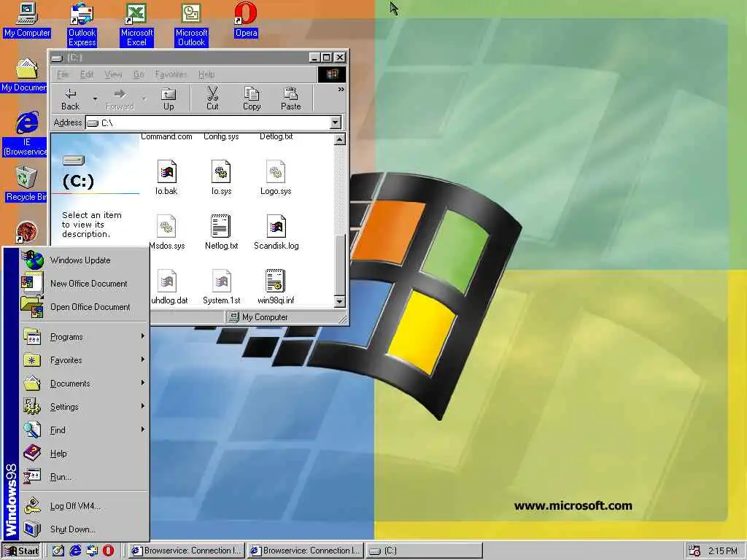Choose Run... in the Start menu
The height and width of the screenshot is (560, 747).
coord(84,477)
